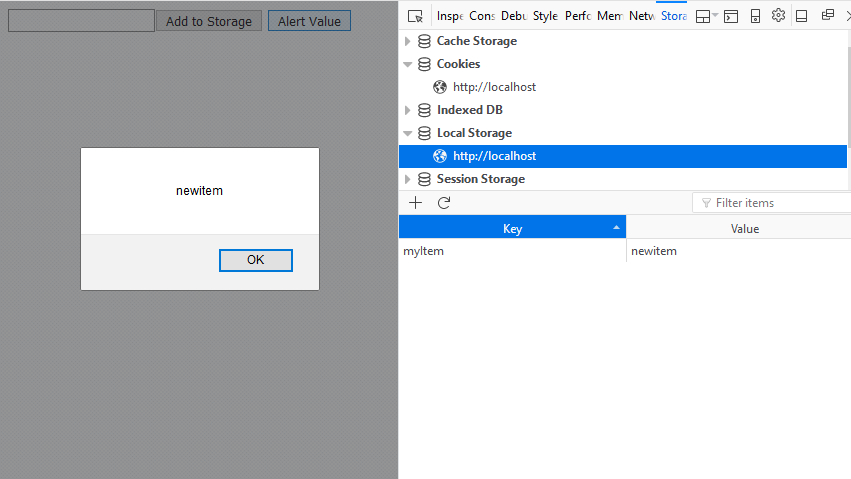
Task: Click the dock to bottom icon
Action: click(x=802, y=16)
